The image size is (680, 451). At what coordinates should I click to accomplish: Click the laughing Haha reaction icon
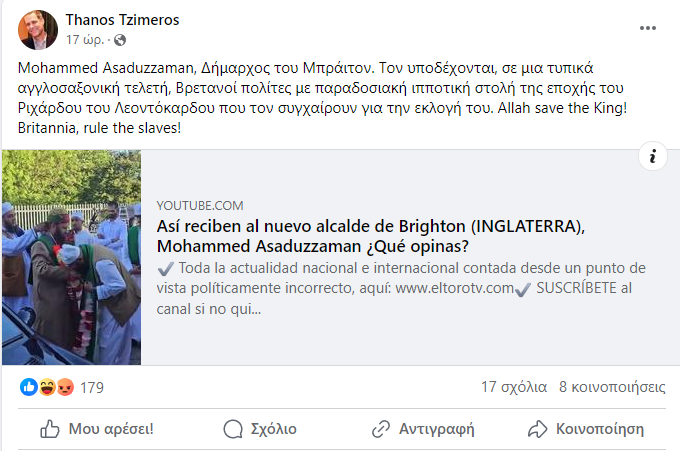pyautogui.click(x=47, y=387)
